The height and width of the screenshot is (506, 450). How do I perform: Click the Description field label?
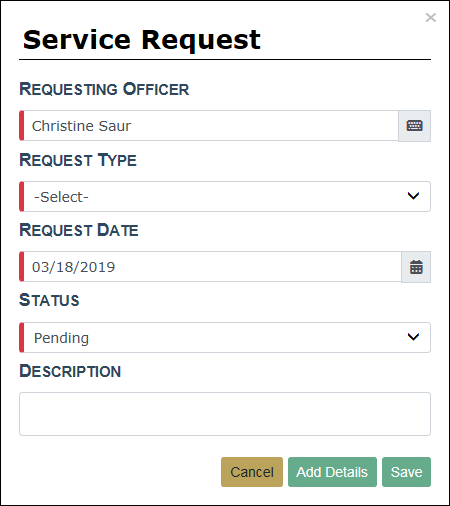pos(70,371)
